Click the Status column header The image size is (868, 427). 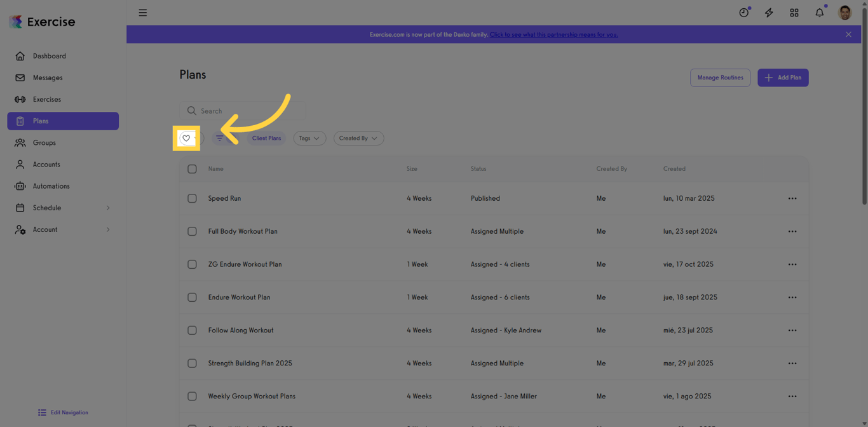coord(478,169)
